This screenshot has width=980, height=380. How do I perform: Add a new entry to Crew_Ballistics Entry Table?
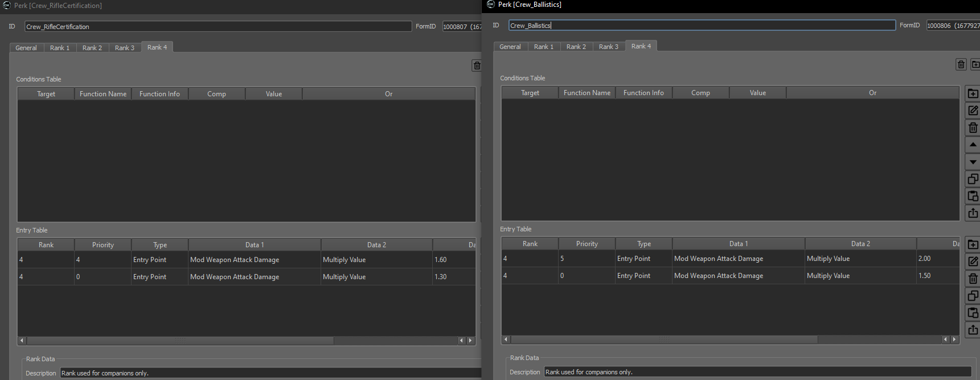(973, 244)
